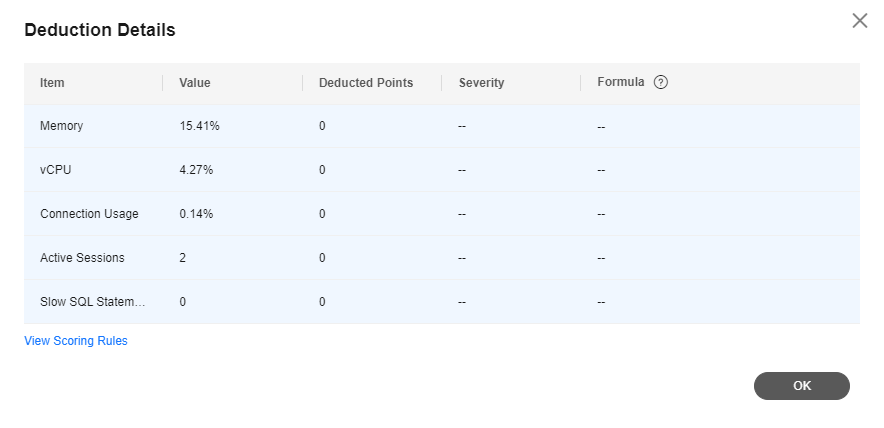
Task: Open the View Scoring Rules link
Action: 76,341
